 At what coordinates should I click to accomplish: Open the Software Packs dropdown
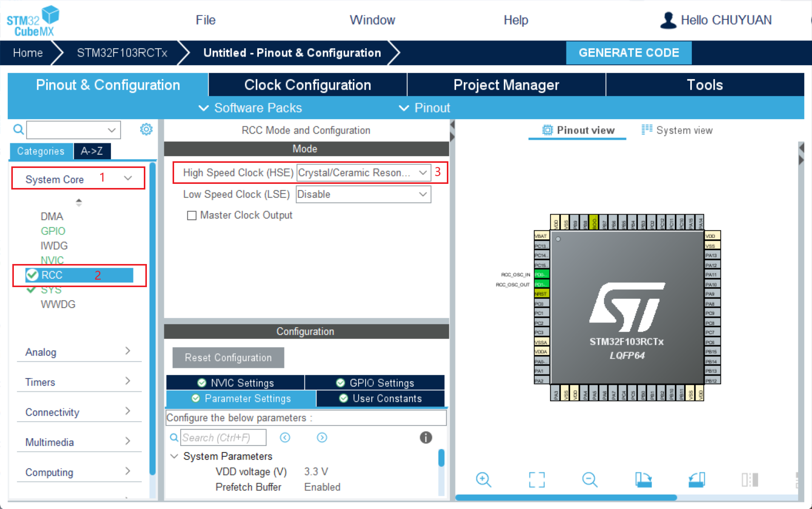250,108
